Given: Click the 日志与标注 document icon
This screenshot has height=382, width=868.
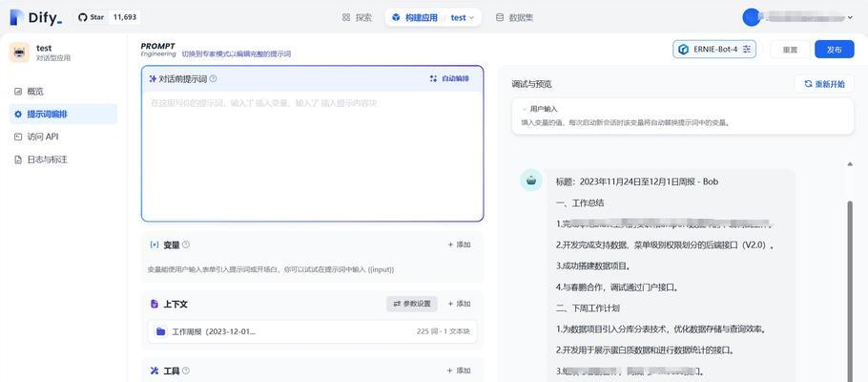Looking at the screenshot, I should coord(18,159).
